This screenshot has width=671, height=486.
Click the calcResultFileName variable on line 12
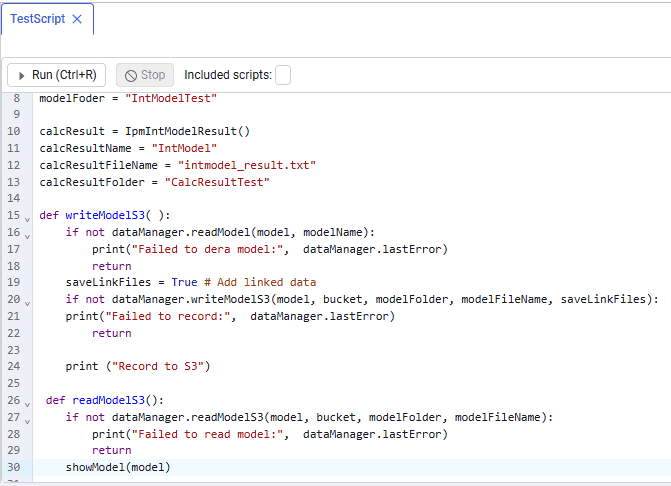coord(99,165)
